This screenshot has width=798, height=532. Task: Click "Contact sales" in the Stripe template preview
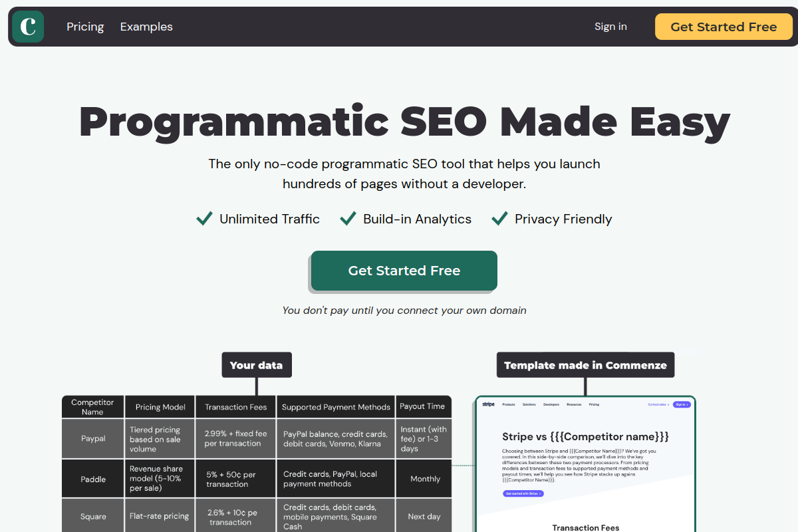tap(658, 404)
